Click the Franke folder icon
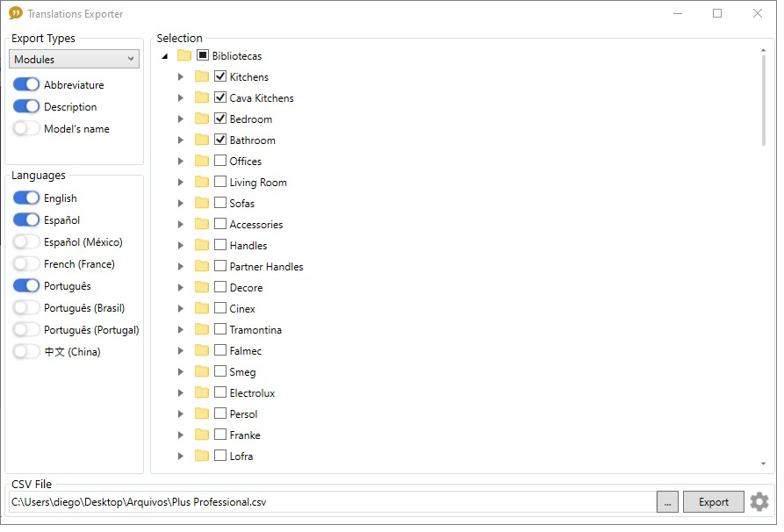The height and width of the screenshot is (532, 784). 203,436
